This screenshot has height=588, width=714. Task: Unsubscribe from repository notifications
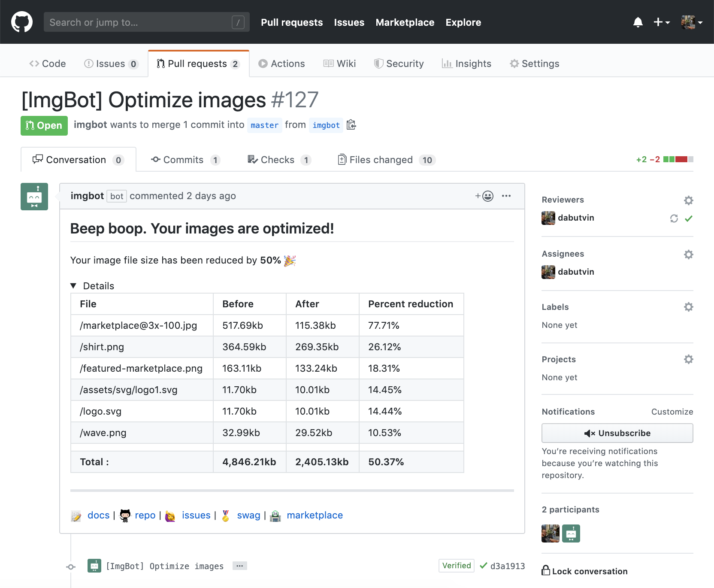617,433
